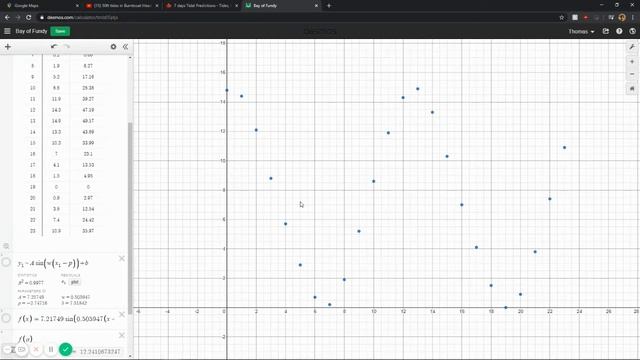Share the Bay of Fundy graph
The width and height of the screenshot is (640, 360).
606,31
